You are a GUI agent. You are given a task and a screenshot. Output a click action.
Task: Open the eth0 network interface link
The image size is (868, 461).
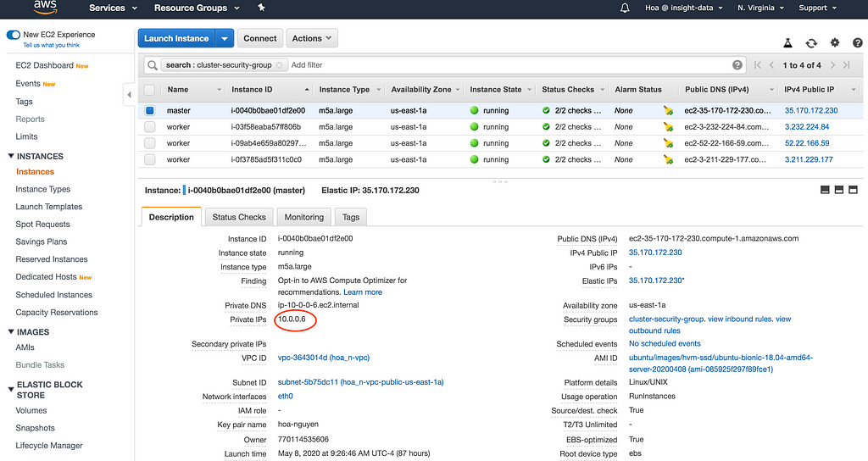(x=285, y=397)
